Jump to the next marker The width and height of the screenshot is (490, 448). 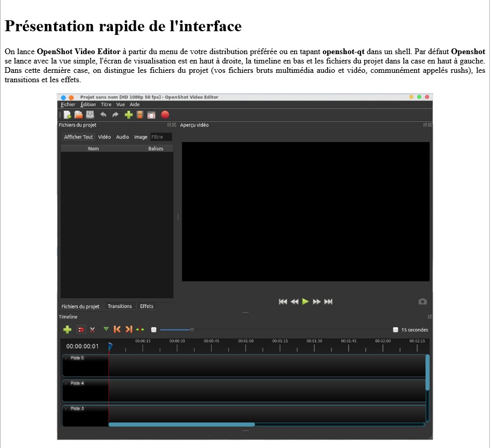coord(129,329)
